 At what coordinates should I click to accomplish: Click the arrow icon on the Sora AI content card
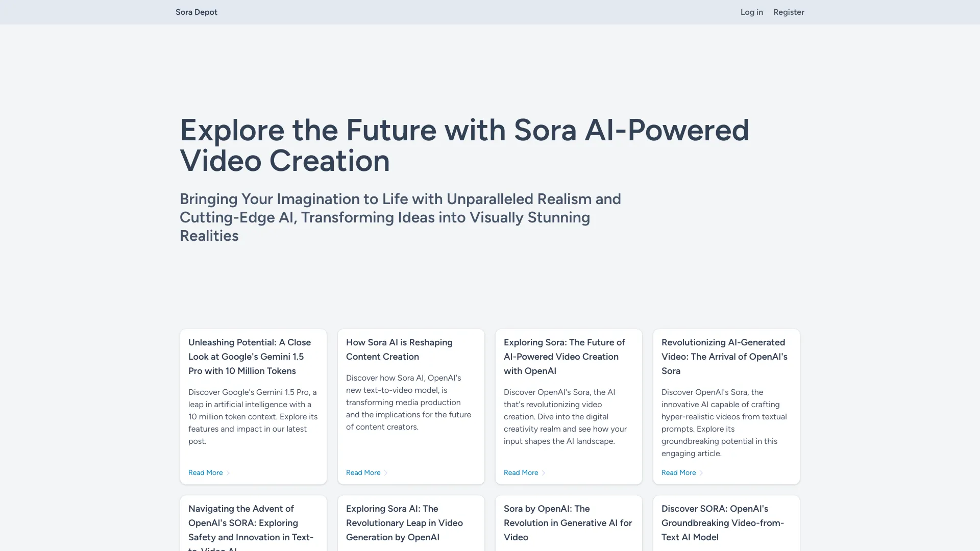click(x=386, y=472)
